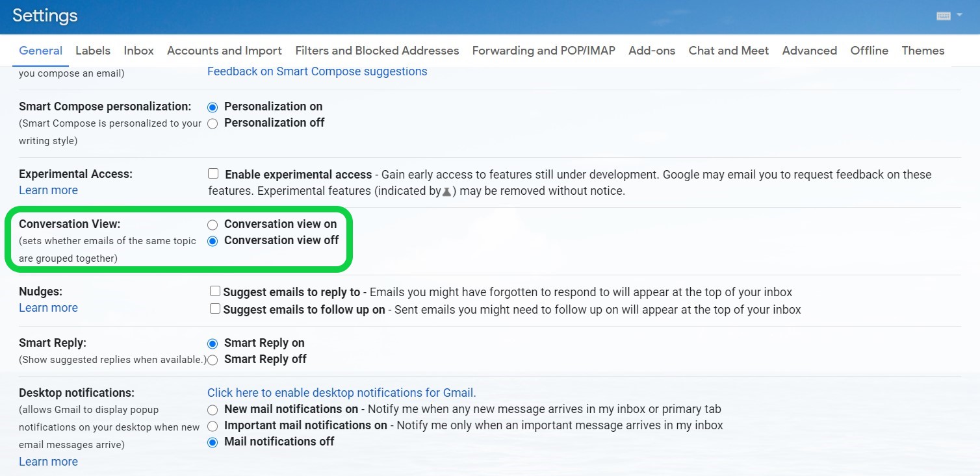The image size is (980, 476).
Task: Check 'Suggest emails to reply to'
Action: [x=215, y=292]
